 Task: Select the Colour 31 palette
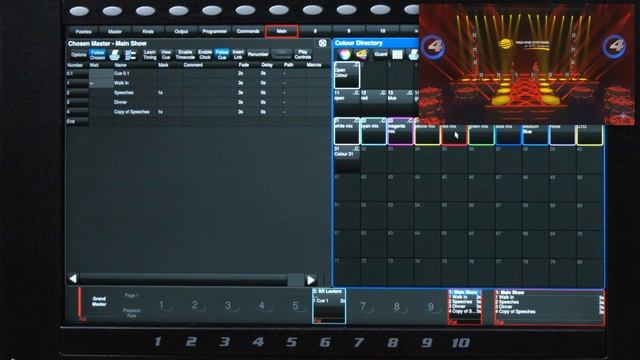tap(347, 159)
